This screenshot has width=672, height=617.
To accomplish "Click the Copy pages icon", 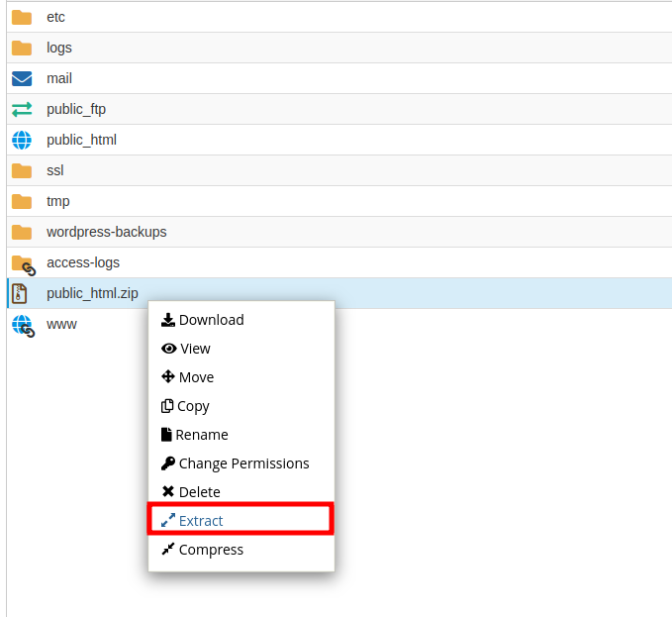I will point(167,406).
